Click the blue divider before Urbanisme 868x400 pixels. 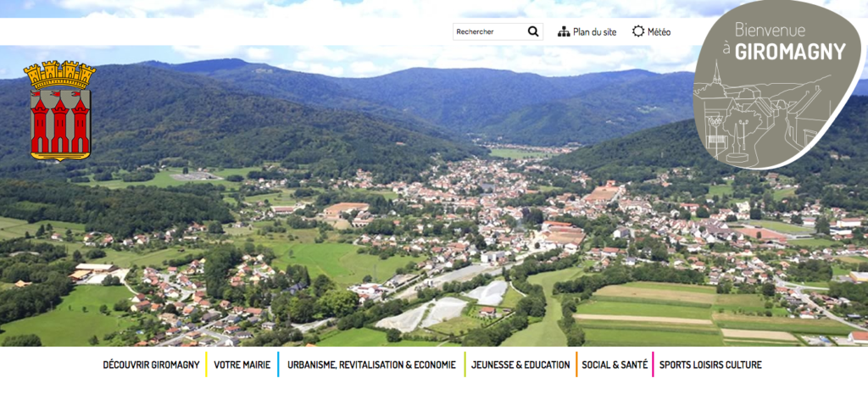[x=278, y=364]
